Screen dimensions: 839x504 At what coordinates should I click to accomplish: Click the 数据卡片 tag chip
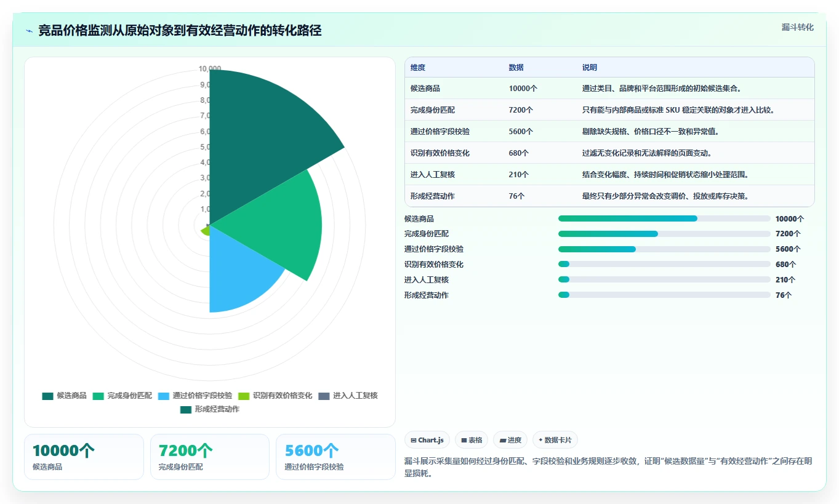pos(555,440)
